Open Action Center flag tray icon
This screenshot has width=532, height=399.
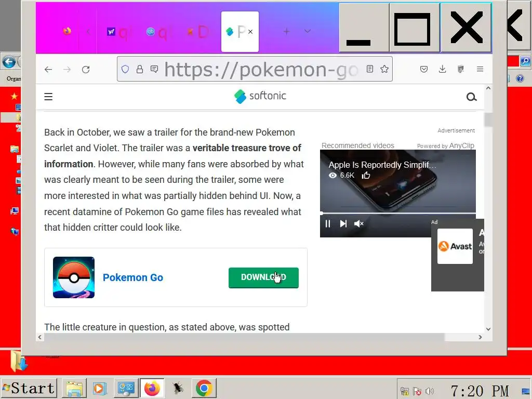tap(417, 391)
